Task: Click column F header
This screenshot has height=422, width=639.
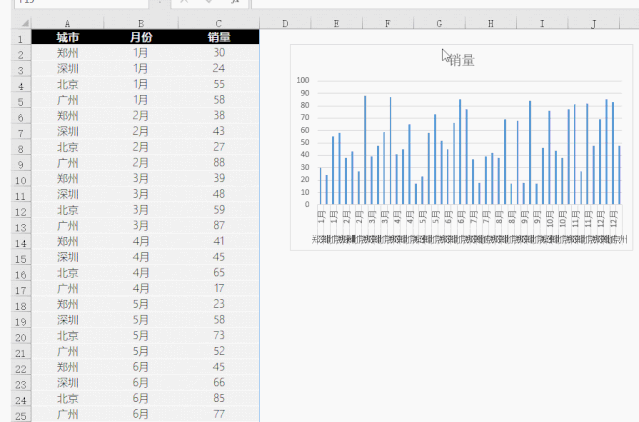Action: click(x=386, y=23)
